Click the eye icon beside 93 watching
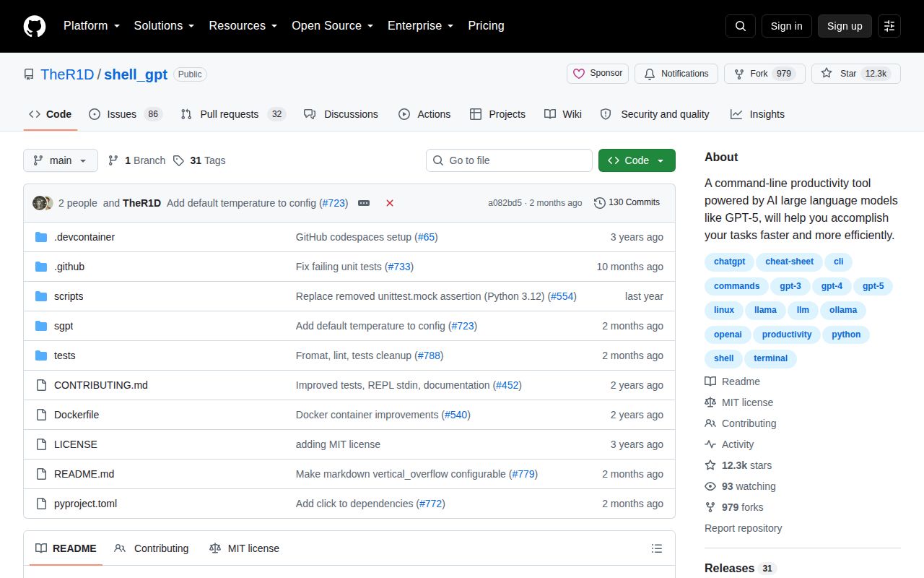924x578 pixels. 710,486
